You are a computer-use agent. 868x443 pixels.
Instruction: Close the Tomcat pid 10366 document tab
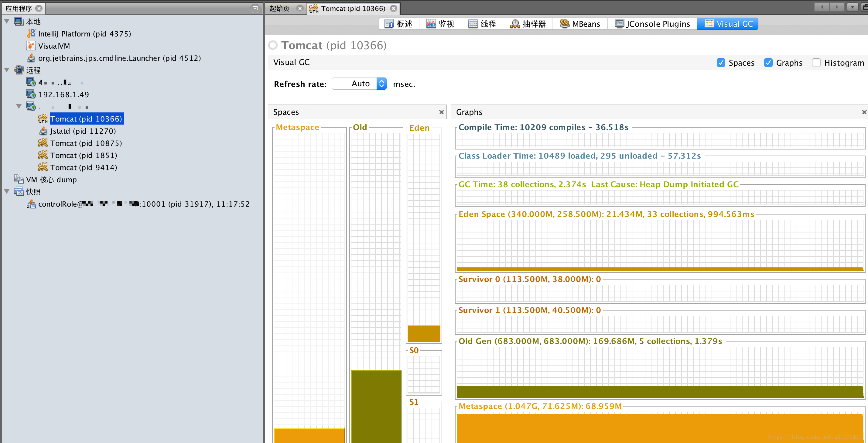tap(393, 9)
